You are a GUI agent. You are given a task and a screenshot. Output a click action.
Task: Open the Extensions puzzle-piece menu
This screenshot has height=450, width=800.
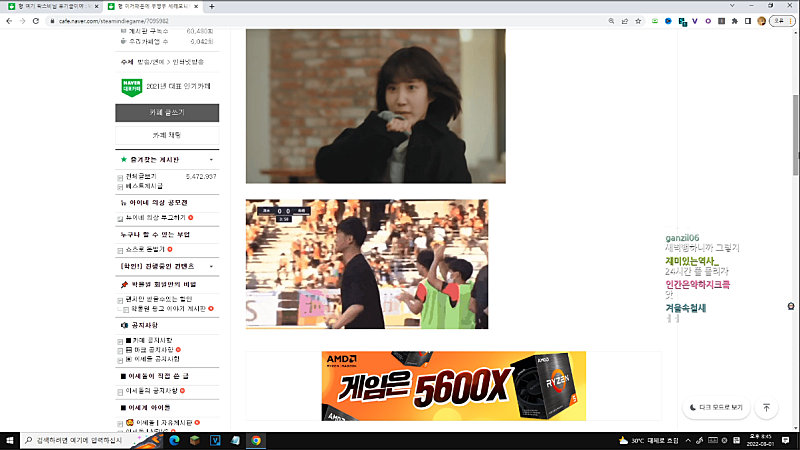(x=735, y=21)
